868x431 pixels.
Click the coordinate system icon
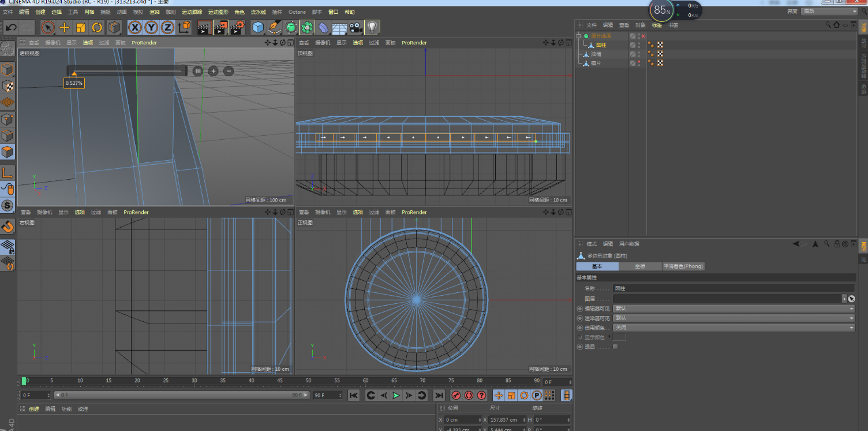click(185, 27)
